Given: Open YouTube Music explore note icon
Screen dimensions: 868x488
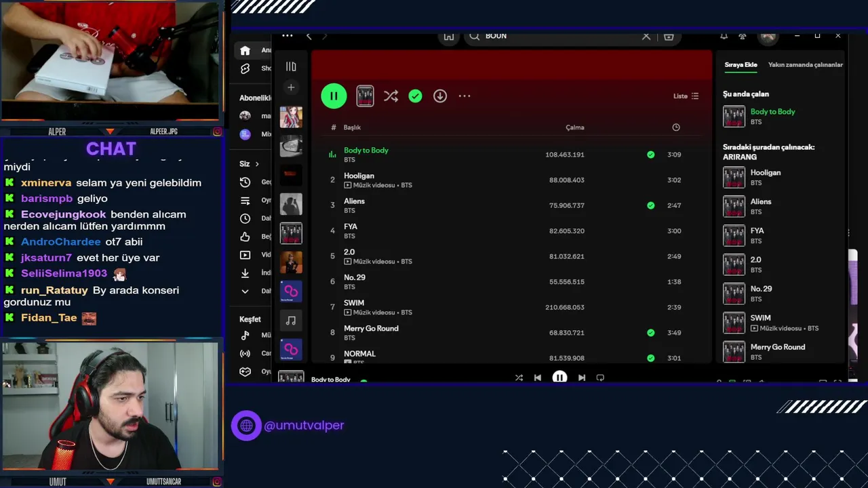Looking at the screenshot, I should point(245,335).
